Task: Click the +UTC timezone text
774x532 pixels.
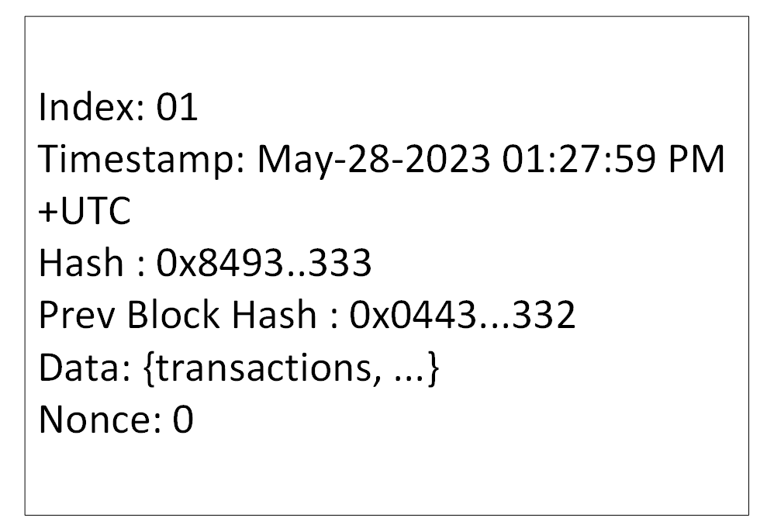Action: coord(85,211)
